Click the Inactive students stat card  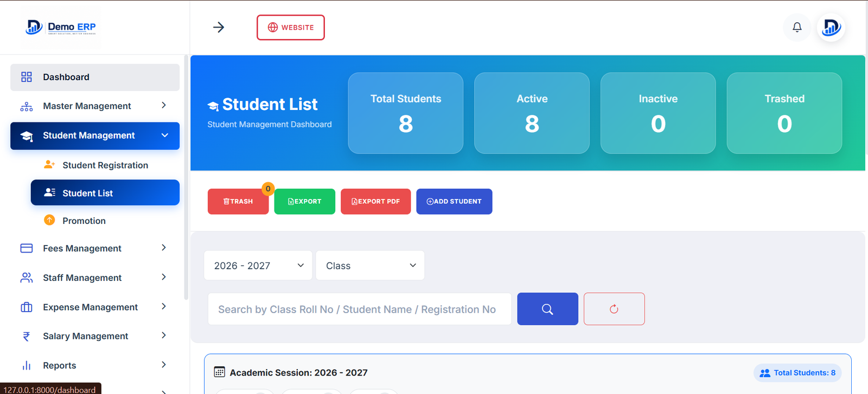658,113
